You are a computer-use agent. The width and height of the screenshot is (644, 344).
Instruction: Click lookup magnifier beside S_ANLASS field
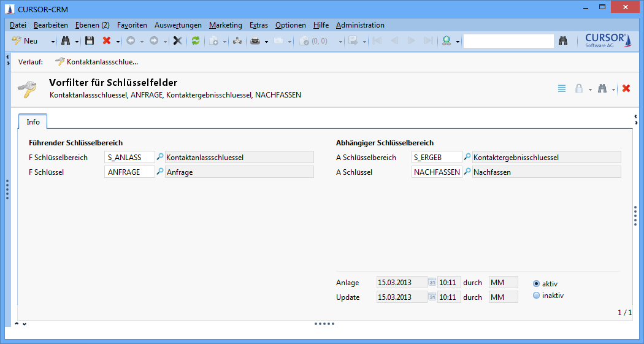[x=160, y=157]
